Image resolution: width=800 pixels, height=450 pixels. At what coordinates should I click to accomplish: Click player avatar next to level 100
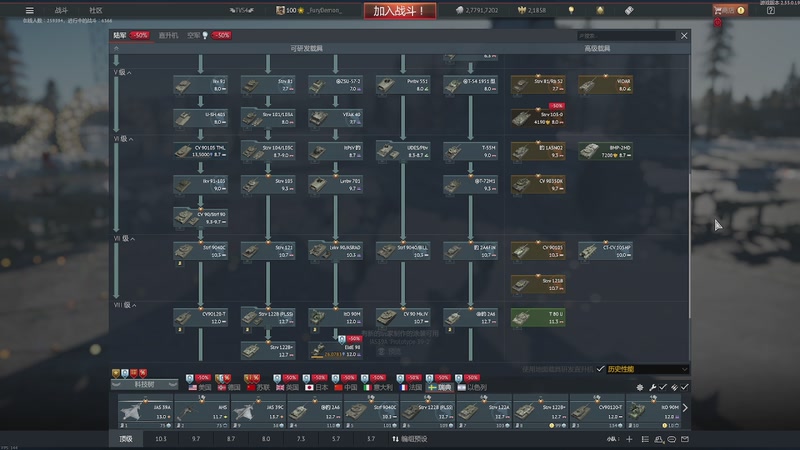coord(280,10)
